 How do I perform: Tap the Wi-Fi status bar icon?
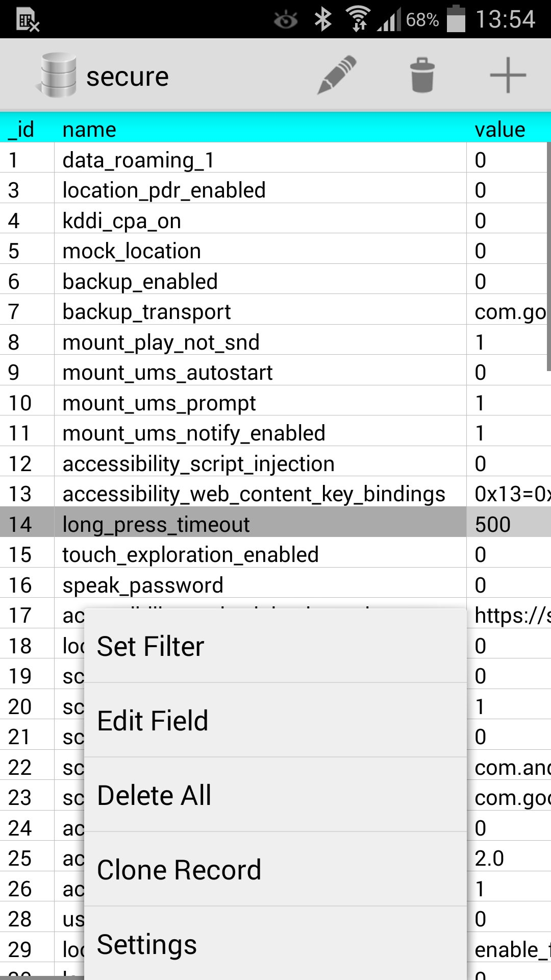[359, 19]
